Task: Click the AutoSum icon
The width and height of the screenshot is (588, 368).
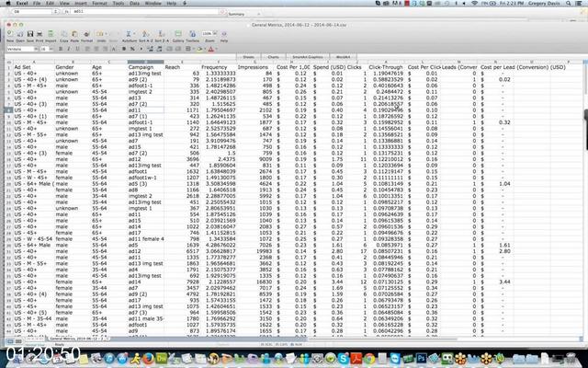Action: coord(129,35)
